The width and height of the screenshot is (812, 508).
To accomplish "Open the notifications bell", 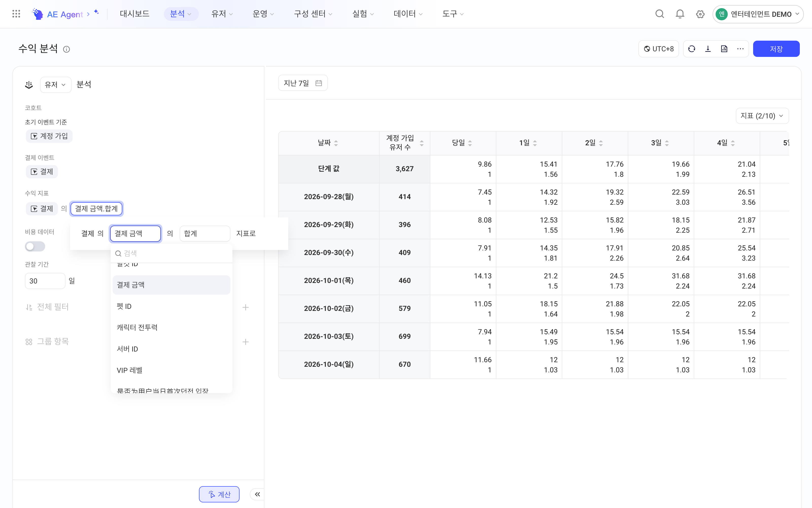I will tap(680, 14).
